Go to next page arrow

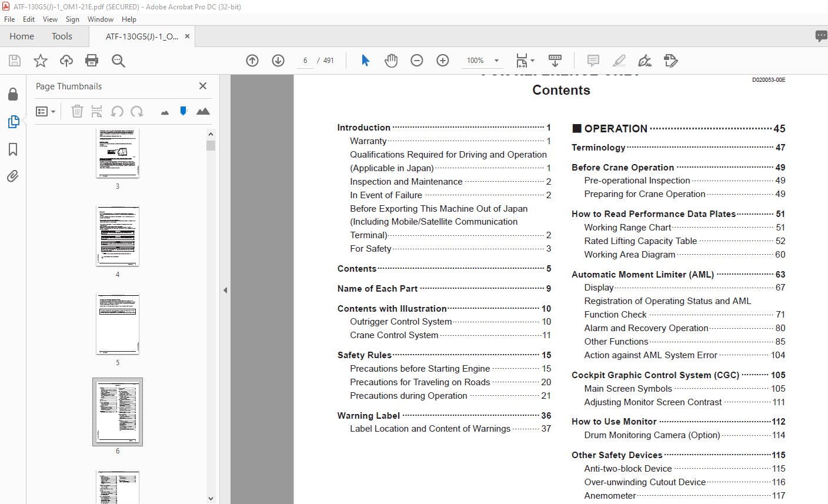278,61
